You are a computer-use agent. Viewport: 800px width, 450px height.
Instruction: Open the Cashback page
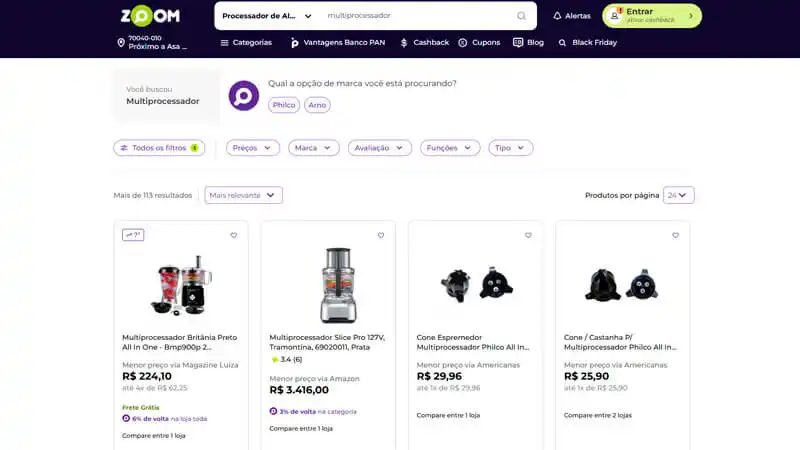click(x=424, y=43)
